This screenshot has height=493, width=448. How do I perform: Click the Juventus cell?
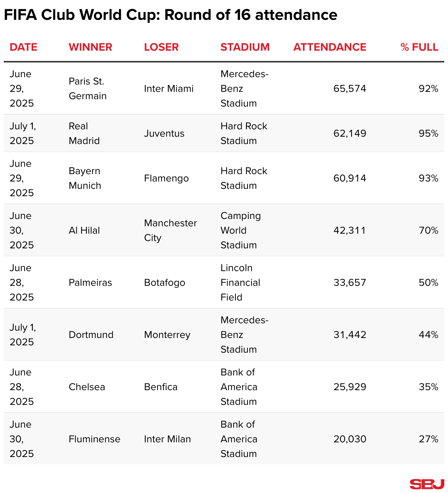(164, 133)
